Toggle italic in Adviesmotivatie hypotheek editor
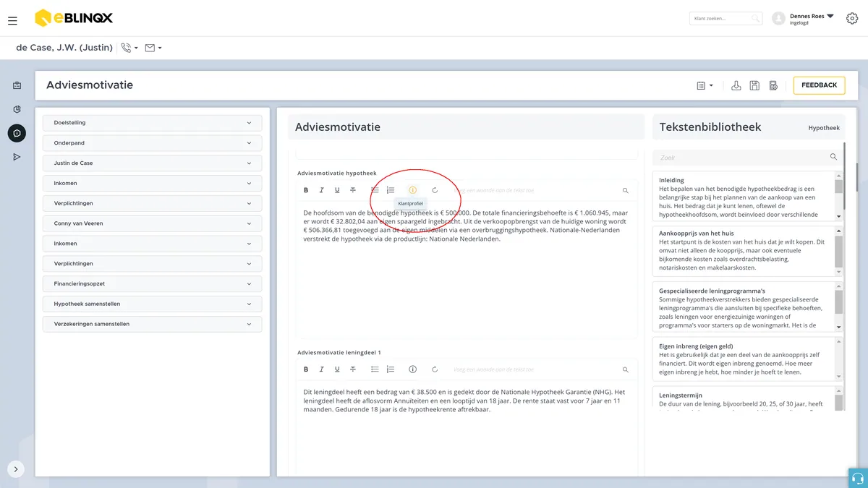868x488 pixels. pyautogui.click(x=322, y=190)
